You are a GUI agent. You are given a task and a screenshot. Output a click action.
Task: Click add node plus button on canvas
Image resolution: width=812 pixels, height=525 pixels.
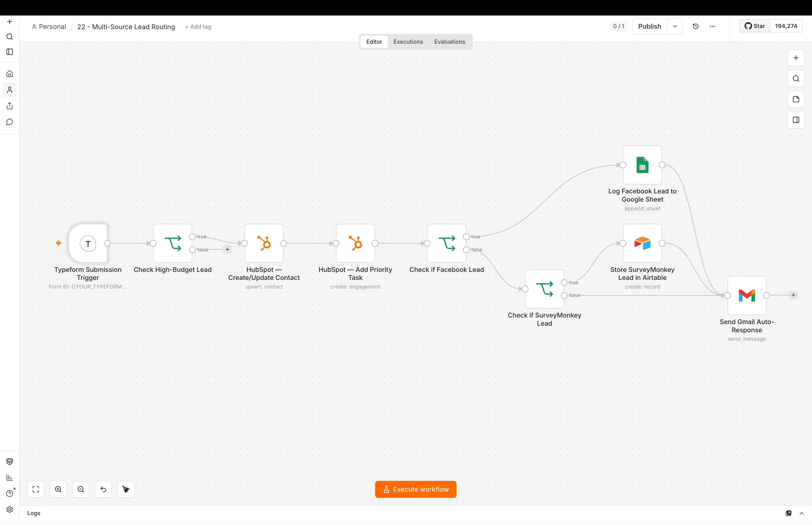click(796, 58)
